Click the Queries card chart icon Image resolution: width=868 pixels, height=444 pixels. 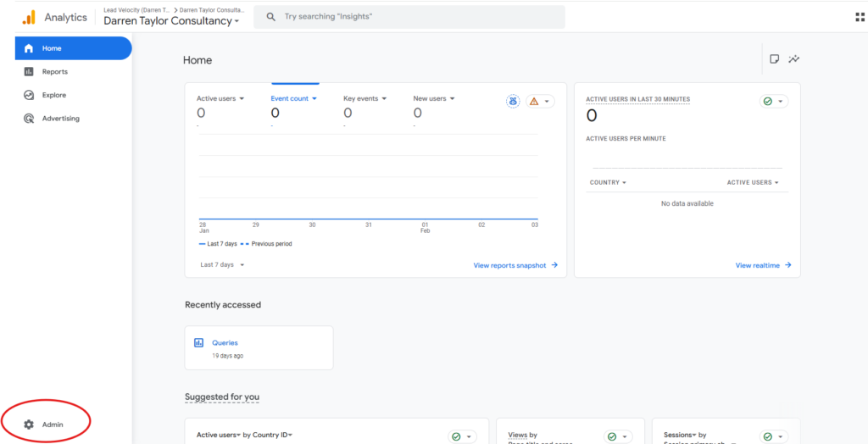[x=198, y=343]
